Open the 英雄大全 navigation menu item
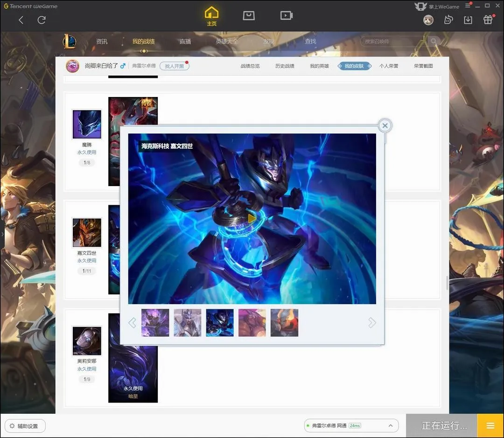 pyautogui.click(x=227, y=42)
